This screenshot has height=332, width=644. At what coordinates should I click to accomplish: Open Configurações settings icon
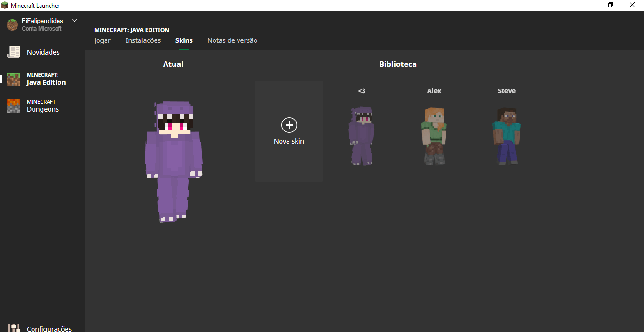13,328
